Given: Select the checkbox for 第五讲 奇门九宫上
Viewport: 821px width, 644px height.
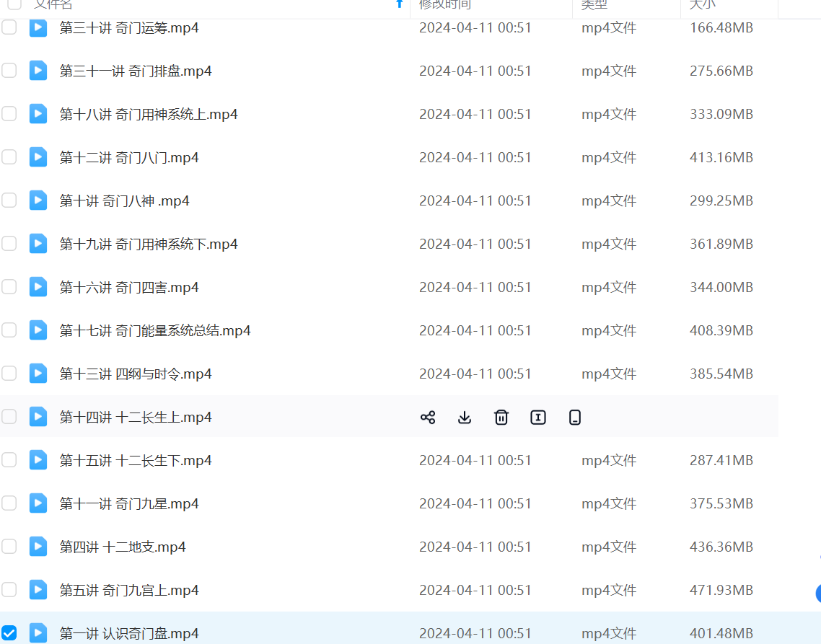Looking at the screenshot, I should point(9,590).
